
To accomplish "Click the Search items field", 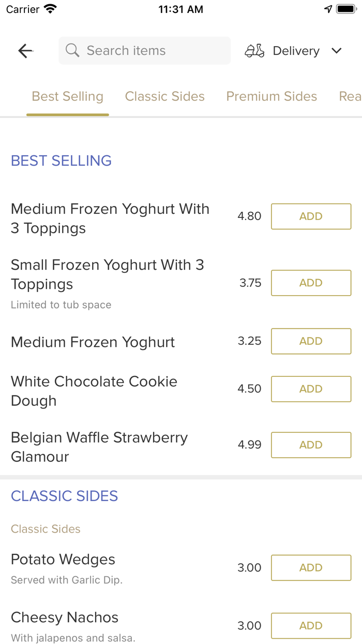I will pos(144,50).
